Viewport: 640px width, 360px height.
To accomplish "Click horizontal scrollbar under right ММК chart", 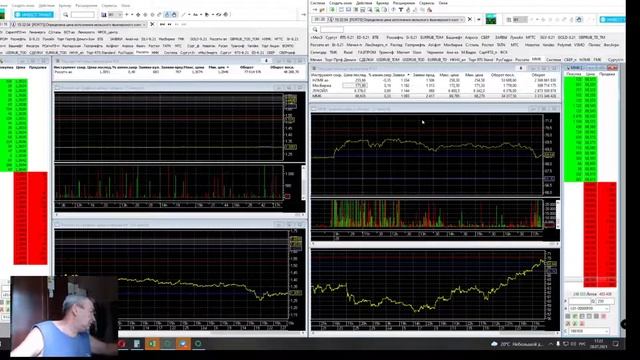I will pos(435,244).
